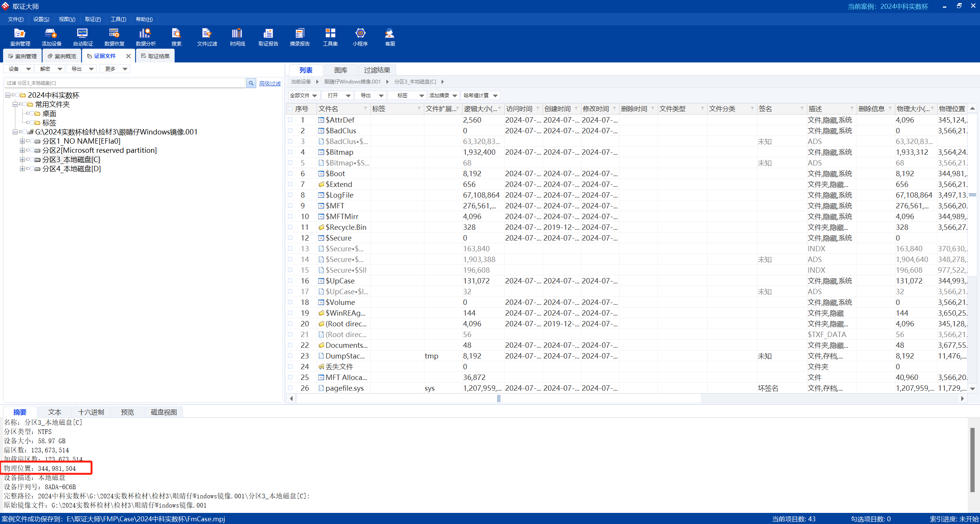980x524 pixels.
Task: Click the 丢失文件 folder icon
Action: (x=321, y=367)
